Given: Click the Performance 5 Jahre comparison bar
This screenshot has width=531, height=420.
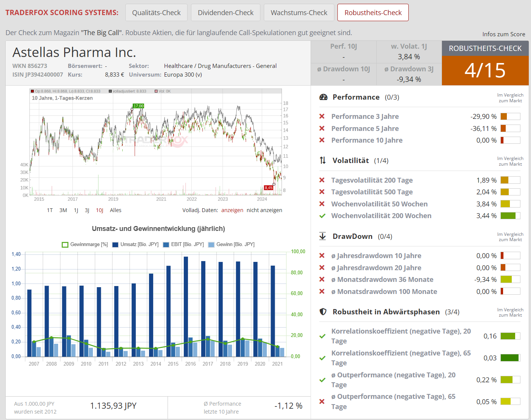Looking at the screenshot, I should coord(510,128).
